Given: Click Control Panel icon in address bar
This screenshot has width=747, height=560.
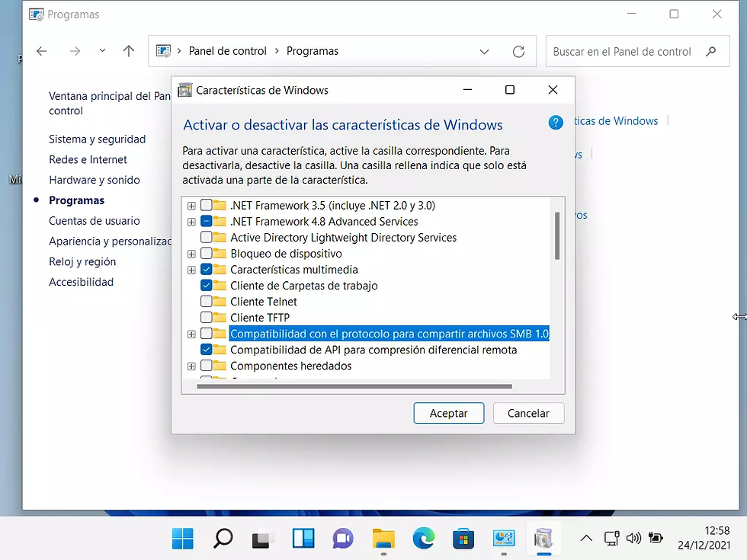Looking at the screenshot, I should [x=163, y=51].
